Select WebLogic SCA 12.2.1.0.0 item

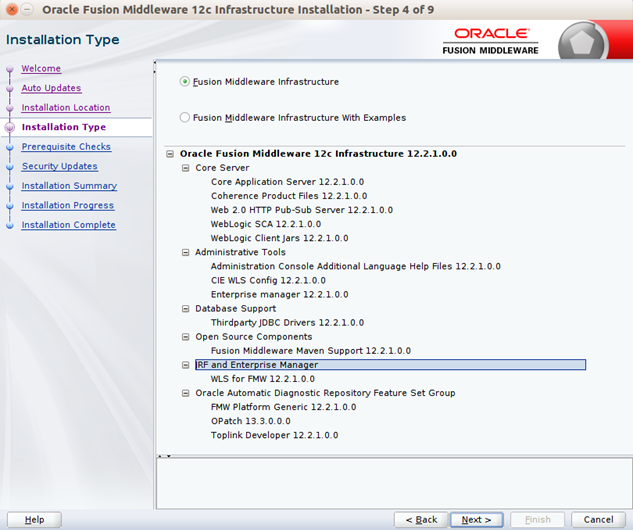click(x=266, y=224)
